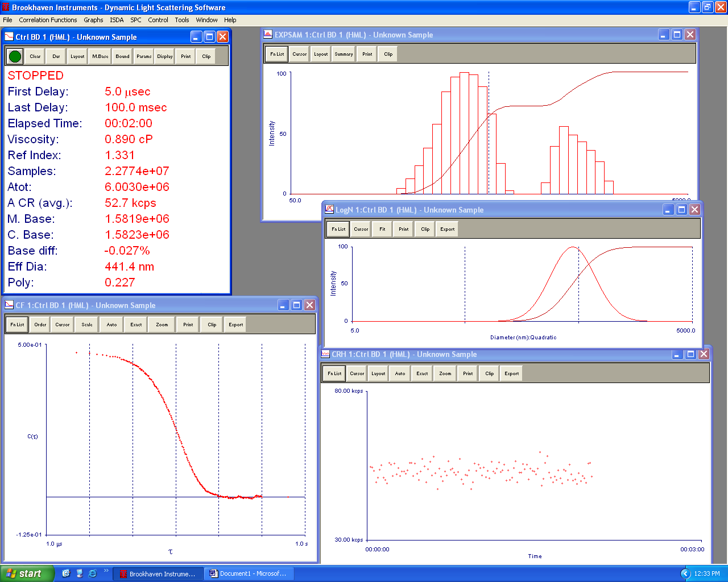Toggle Fn List in the CRH window

pyautogui.click(x=334, y=373)
